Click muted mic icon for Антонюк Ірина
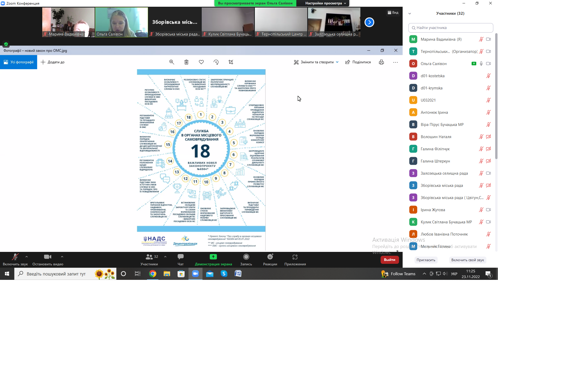 pyautogui.click(x=488, y=112)
